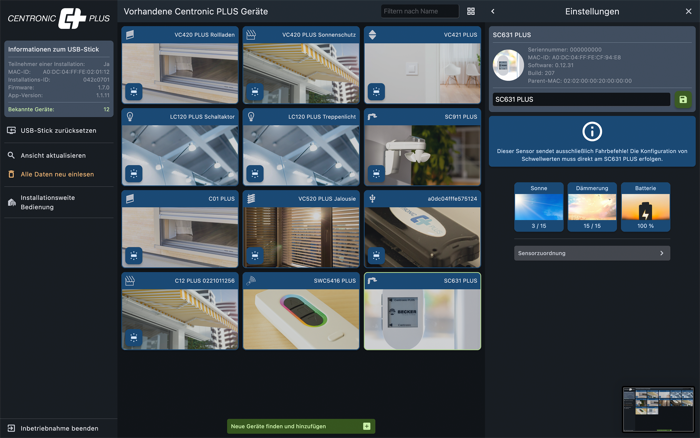Select the VC421 PLUS device card image
The width and height of the screenshot is (700, 438).
pos(422,73)
